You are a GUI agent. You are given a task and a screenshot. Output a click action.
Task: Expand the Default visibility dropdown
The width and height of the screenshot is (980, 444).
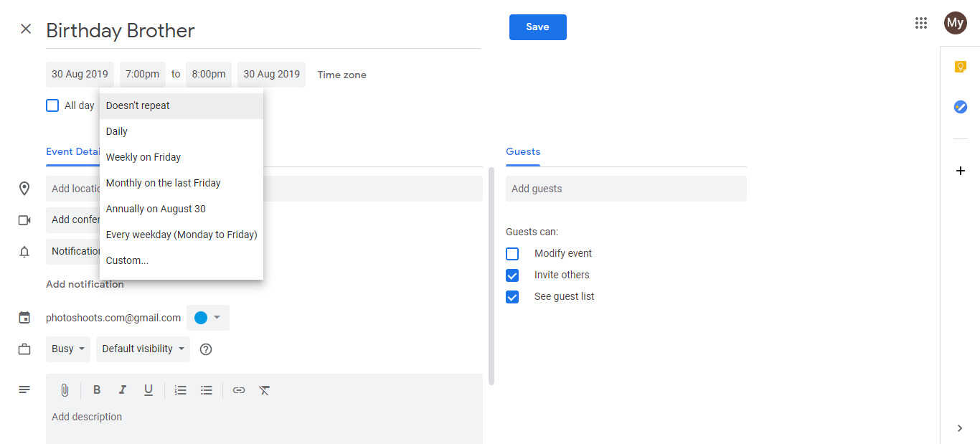[143, 349]
